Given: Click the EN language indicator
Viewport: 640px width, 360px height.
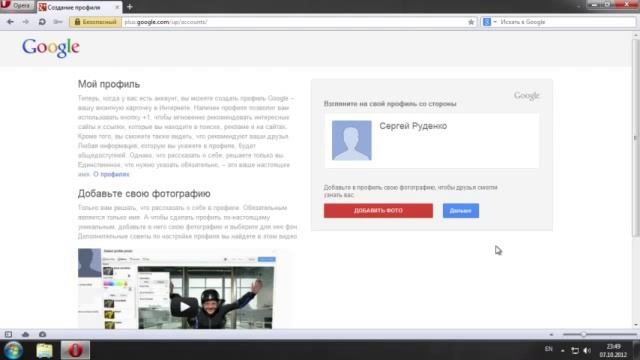Looking at the screenshot, I should (x=549, y=349).
